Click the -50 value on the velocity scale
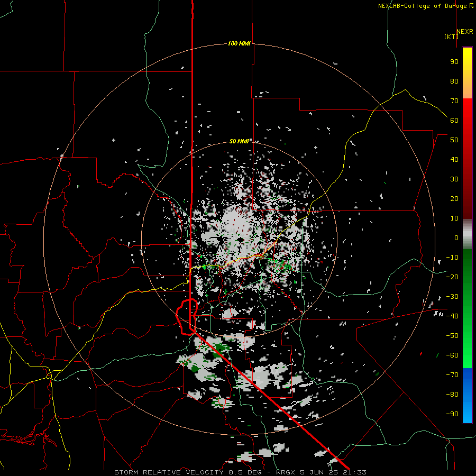476x476 pixels. [x=452, y=336]
